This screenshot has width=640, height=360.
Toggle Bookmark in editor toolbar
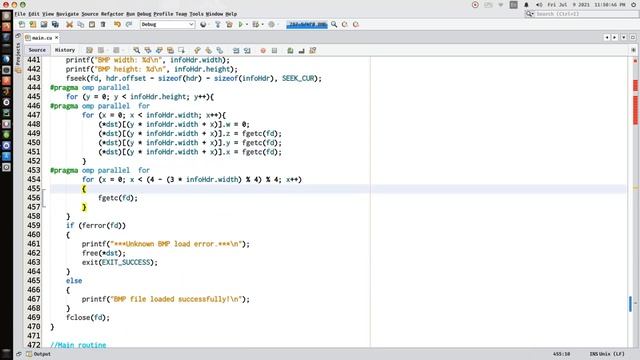coord(220,51)
